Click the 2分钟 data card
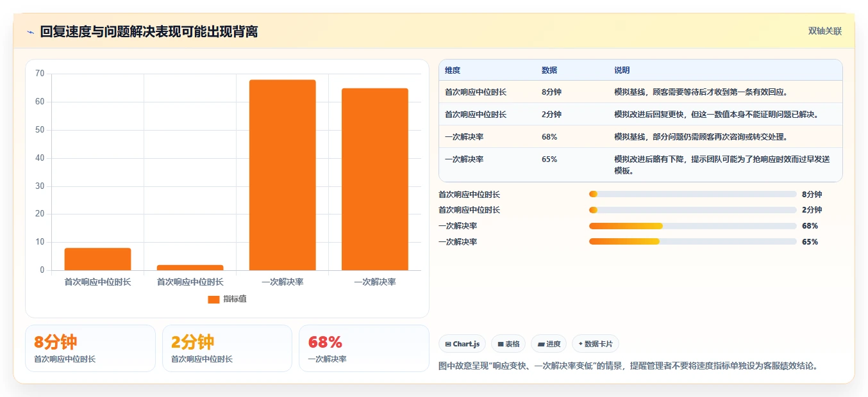Viewport: 868px width, 397px height. (x=227, y=348)
